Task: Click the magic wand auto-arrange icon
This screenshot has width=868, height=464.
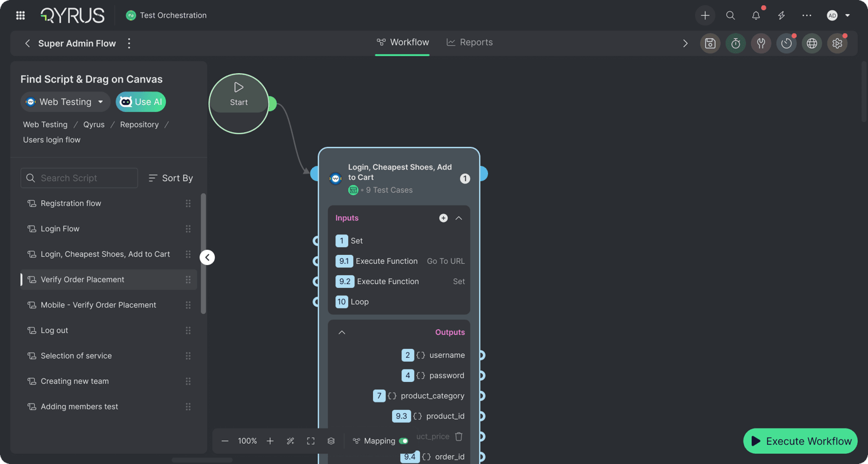Action: pyautogui.click(x=290, y=441)
